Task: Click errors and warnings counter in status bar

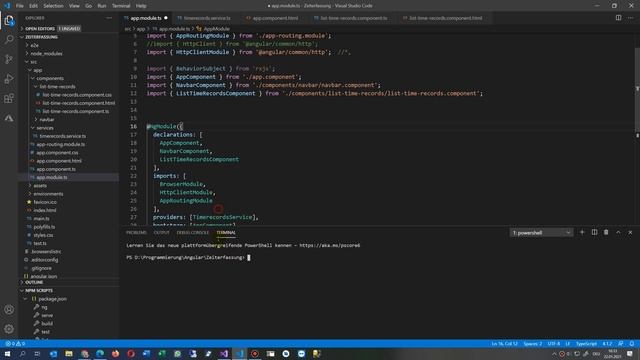Action: (x=15, y=344)
